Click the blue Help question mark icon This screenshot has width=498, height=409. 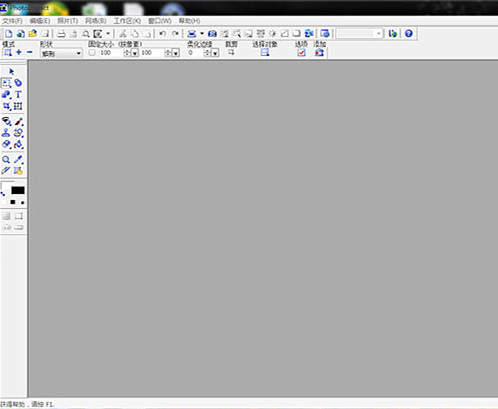[x=409, y=34]
